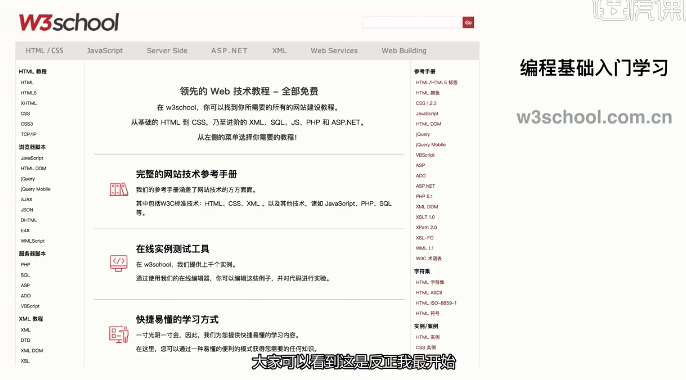Click heading 完整的网站技术参考手册
The image size is (686, 380).
[x=186, y=174]
